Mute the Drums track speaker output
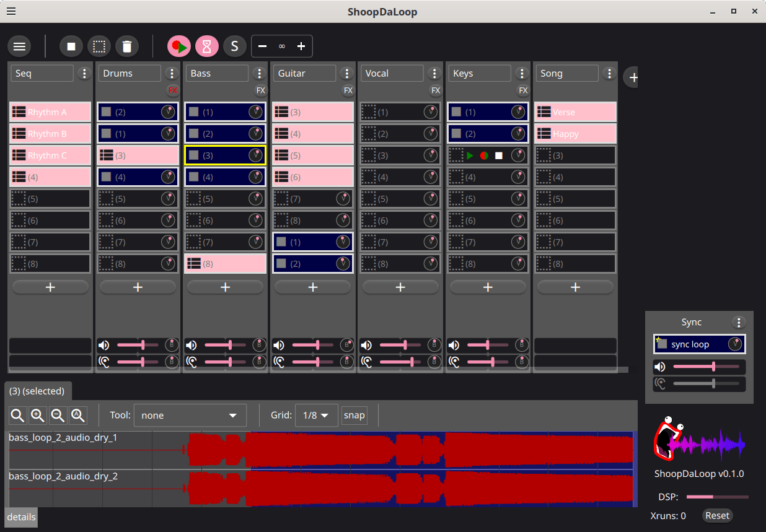The width and height of the screenshot is (766, 532). 104,345
